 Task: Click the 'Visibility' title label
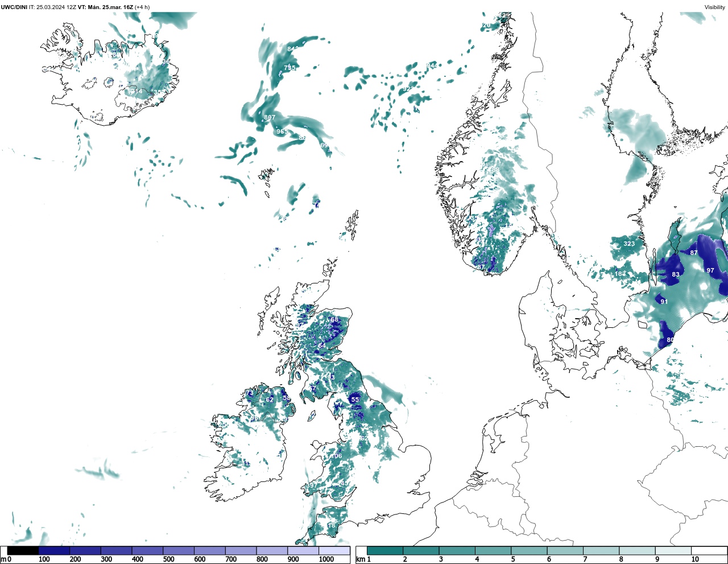[714, 7]
